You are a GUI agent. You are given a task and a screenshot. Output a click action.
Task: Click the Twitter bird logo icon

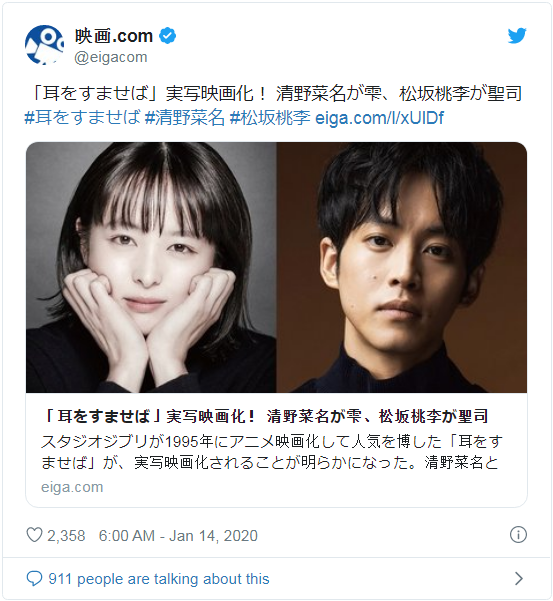tap(517, 36)
